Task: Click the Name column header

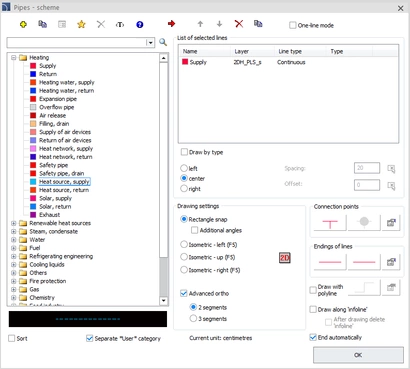Action: 206,51
